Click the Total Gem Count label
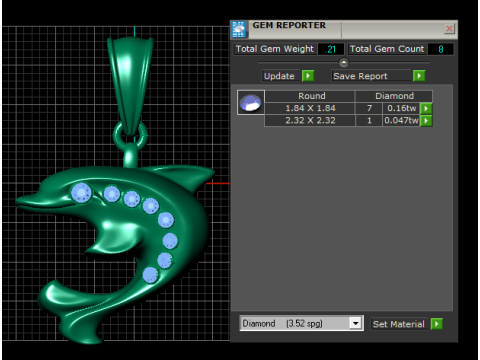This screenshot has width=480, height=360. (387, 49)
